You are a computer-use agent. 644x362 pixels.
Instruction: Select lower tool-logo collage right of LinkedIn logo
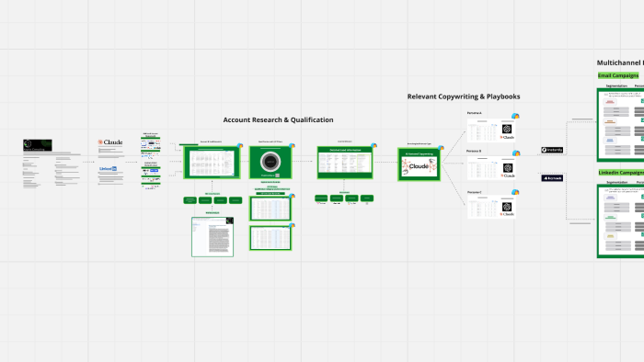point(151,175)
